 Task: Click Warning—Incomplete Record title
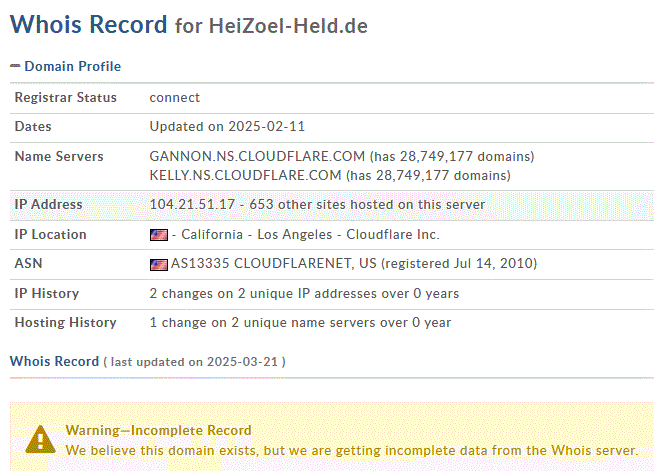158,430
